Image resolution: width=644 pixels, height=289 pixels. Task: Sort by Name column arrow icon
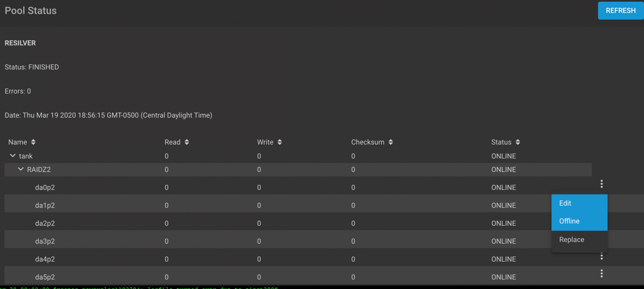tap(33, 142)
